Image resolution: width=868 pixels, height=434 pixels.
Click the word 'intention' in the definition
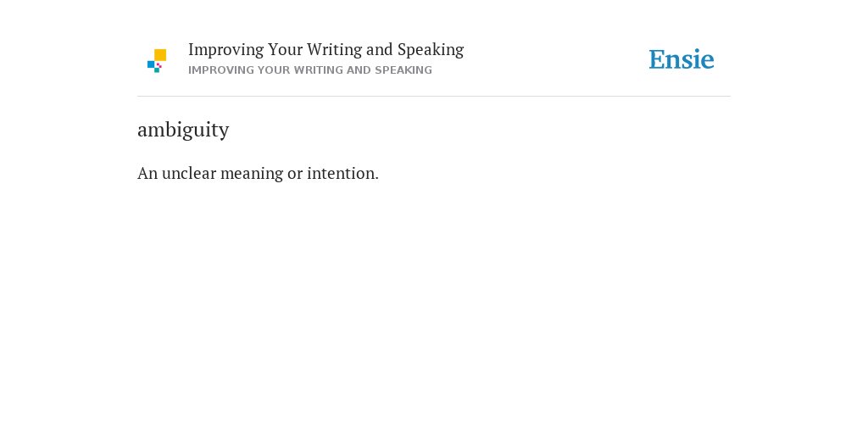tap(341, 173)
